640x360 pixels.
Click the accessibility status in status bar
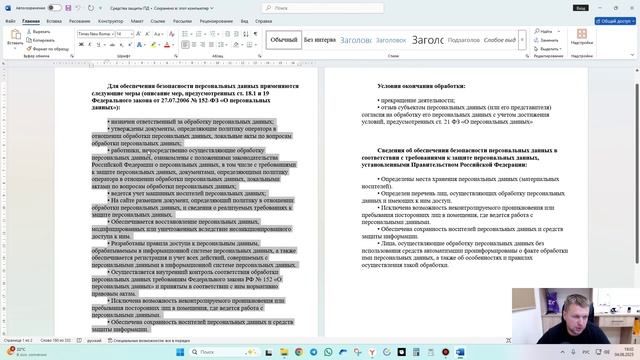(149, 340)
